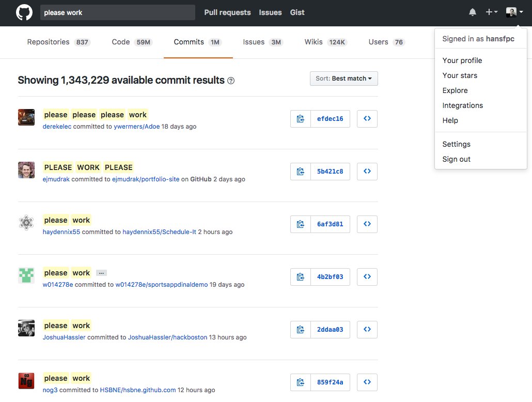Focus the search field containing 'please work'
This screenshot has height=402, width=532.
tap(117, 12)
